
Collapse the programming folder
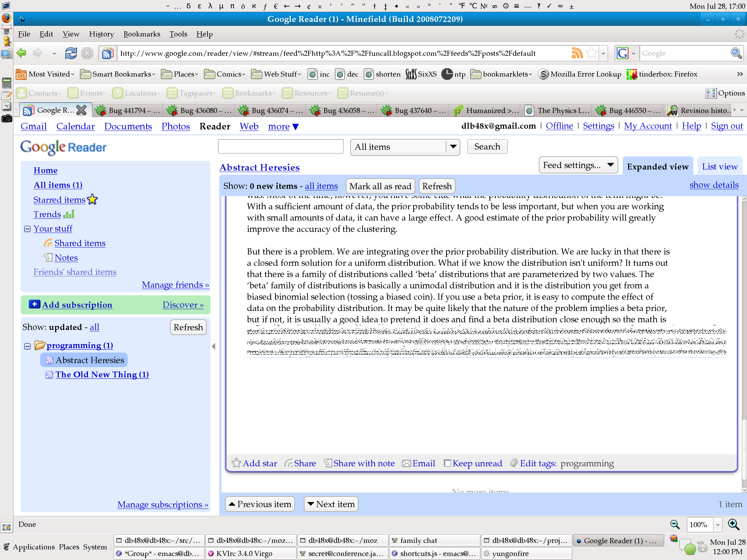(x=27, y=346)
